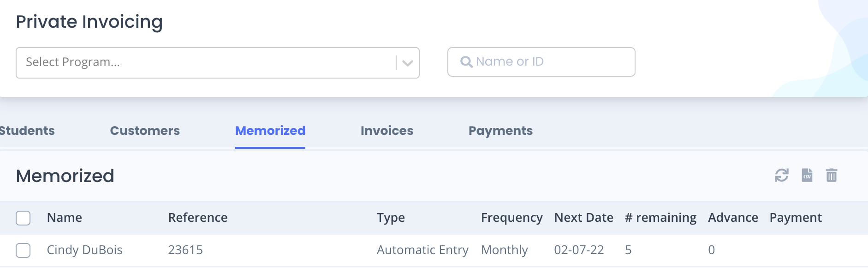Expand the Select Program dropdown arrow

pos(407,63)
